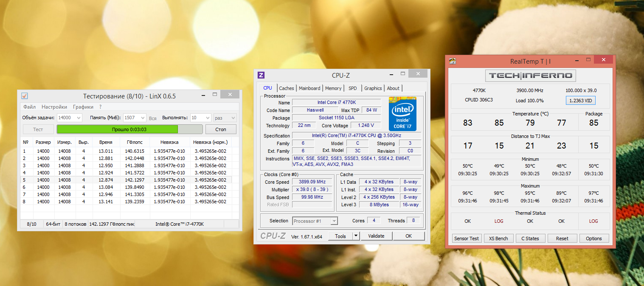Click the 1.2363 VID box in RealTemp
Image resolution: width=644 pixels, height=286 pixels.
tap(580, 101)
